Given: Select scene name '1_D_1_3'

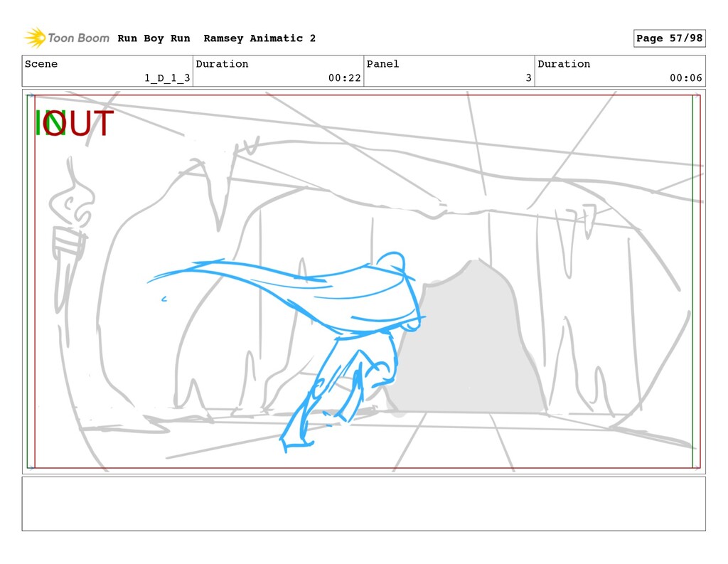Looking at the screenshot, I should (x=167, y=78).
